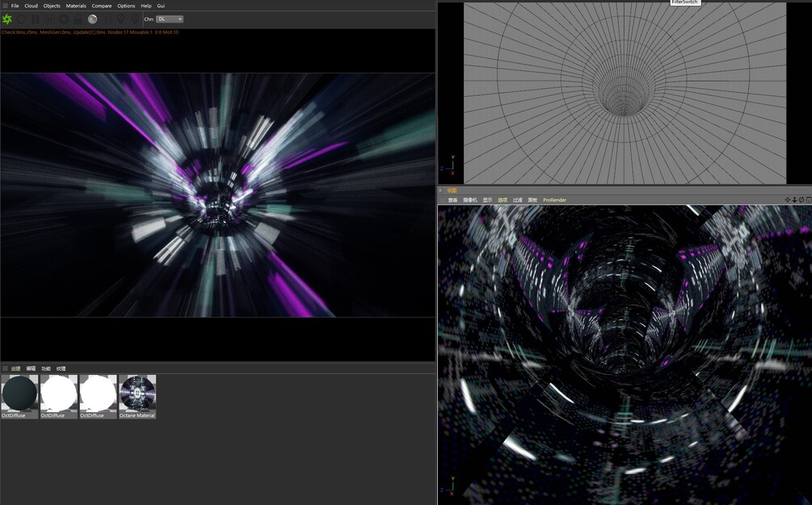This screenshot has height=505, width=812.
Task: Open the Objects menu
Action: pos(52,6)
